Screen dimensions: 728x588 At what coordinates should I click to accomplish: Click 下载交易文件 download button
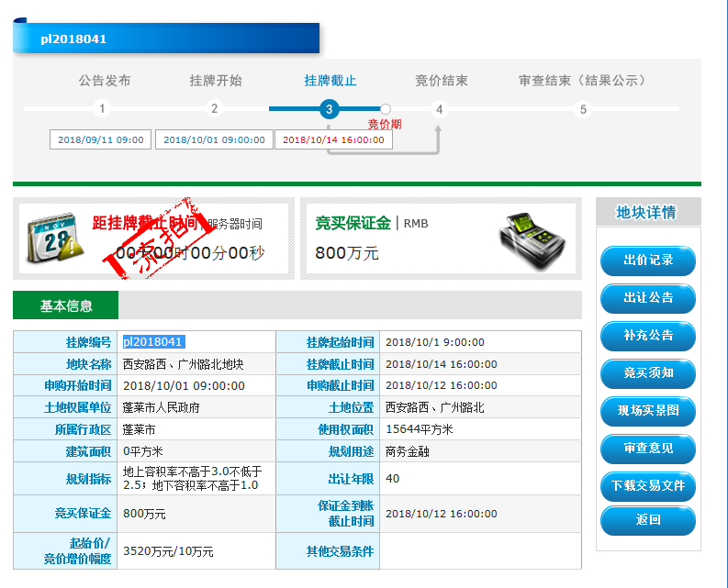point(647,486)
